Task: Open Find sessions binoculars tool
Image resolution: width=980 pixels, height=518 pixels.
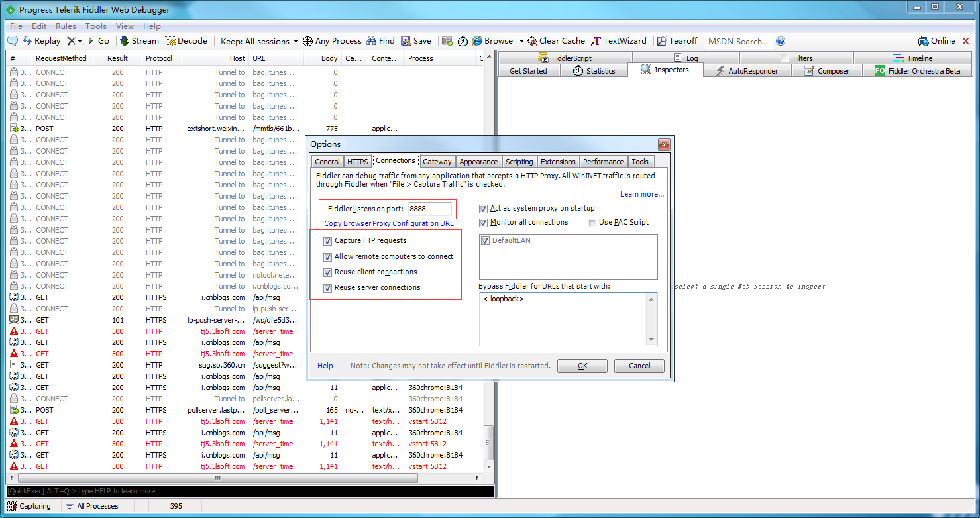Action: (380, 41)
